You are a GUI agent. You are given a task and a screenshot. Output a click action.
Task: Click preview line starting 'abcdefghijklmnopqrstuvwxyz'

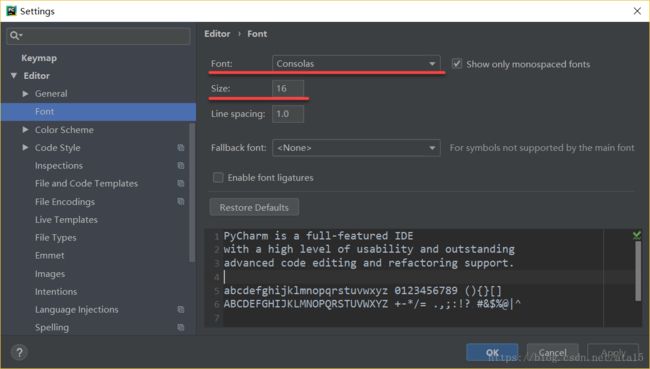363,291
